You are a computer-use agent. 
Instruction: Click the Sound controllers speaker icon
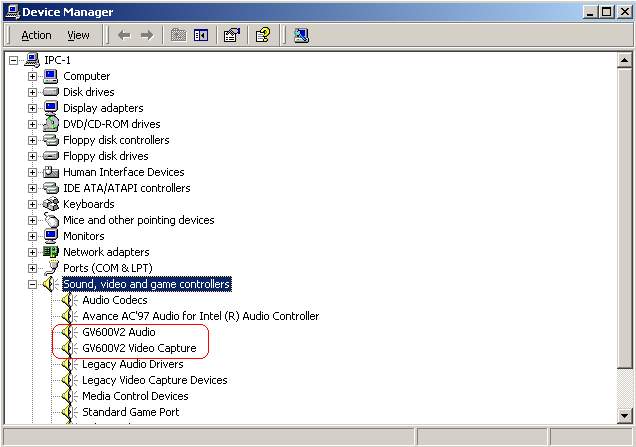point(50,284)
